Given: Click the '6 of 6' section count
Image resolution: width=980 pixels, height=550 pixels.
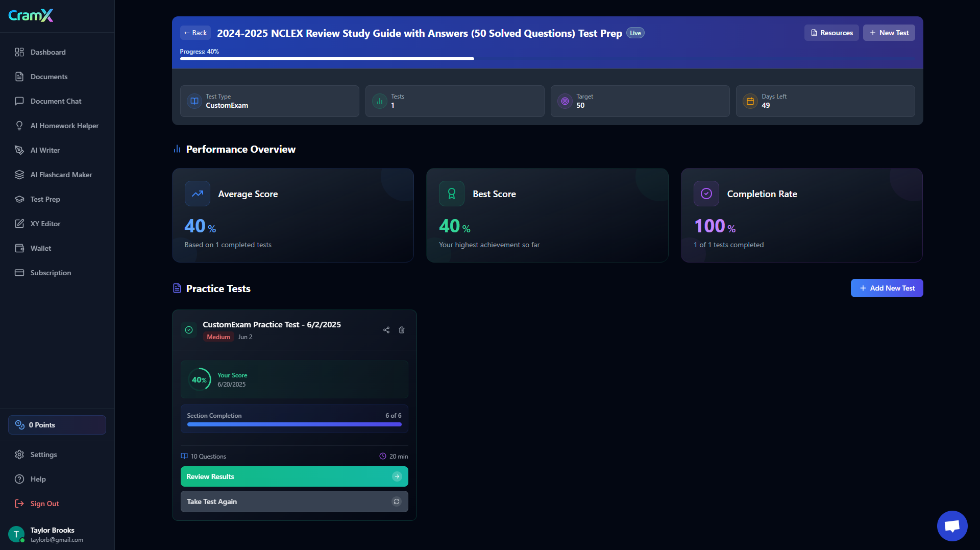Looking at the screenshot, I should point(394,416).
